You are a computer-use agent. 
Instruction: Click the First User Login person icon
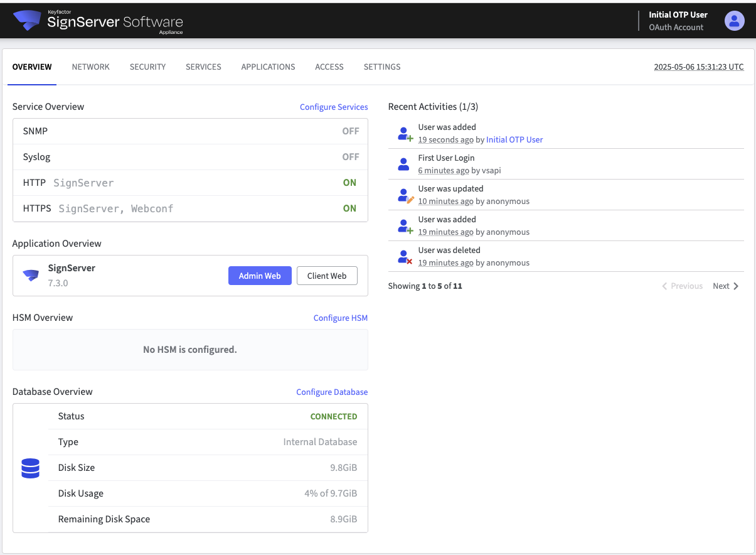[404, 164]
